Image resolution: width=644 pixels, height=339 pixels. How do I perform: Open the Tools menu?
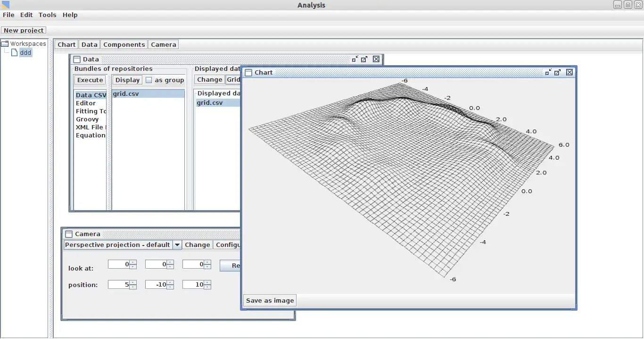(47, 15)
